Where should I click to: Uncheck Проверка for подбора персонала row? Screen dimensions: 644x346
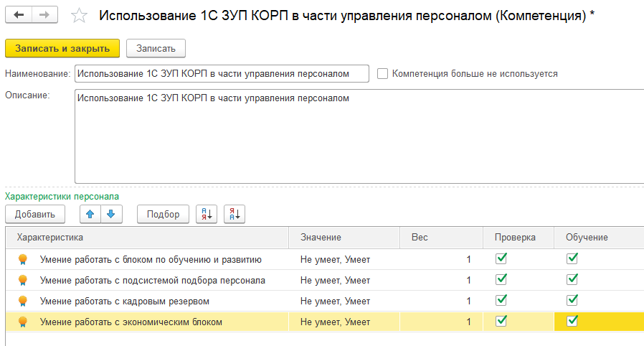click(x=501, y=279)
